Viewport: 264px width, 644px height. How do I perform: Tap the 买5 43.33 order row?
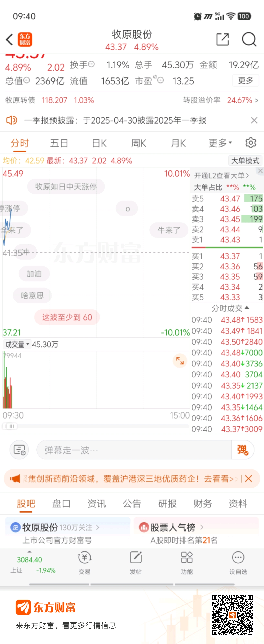pyautogui.click(x=227, y=297)
